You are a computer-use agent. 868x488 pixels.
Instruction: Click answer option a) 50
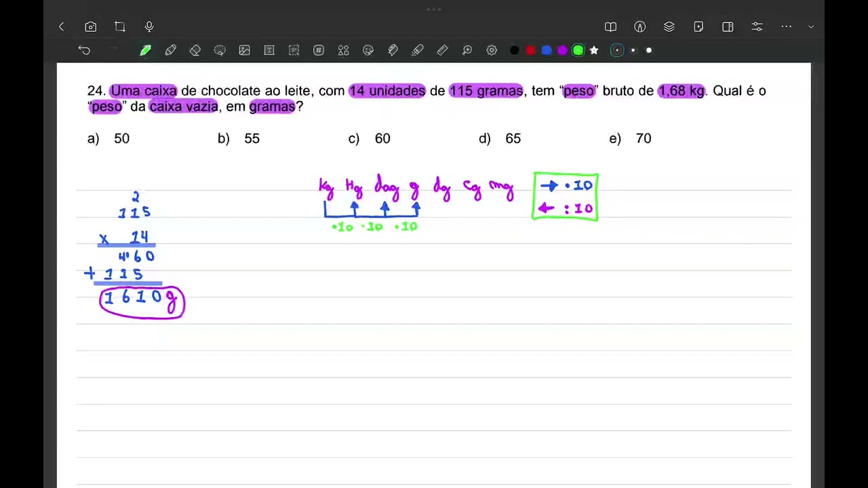coord(108,138)
